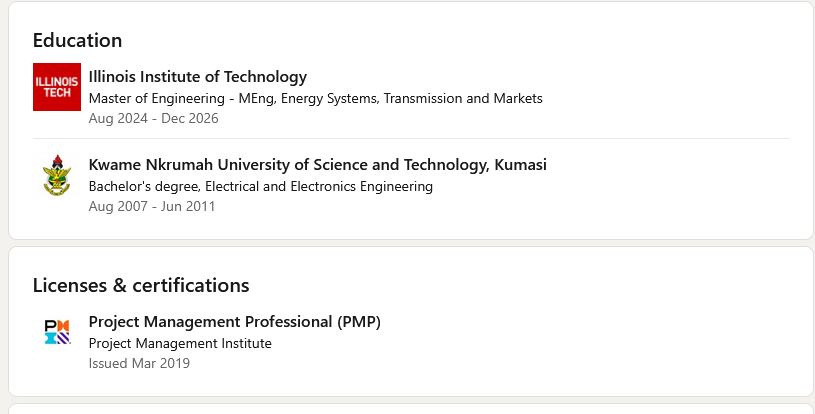Click the Illinois Tech red logo
This screenshot has height=414, width=815.
pyautogui.click(x=56, y=87)
